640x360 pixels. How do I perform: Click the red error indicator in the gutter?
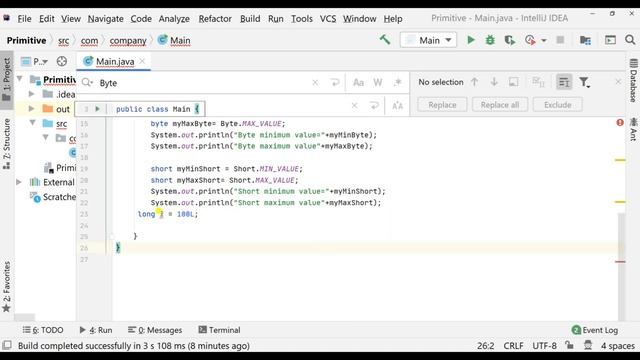point(620,122)
